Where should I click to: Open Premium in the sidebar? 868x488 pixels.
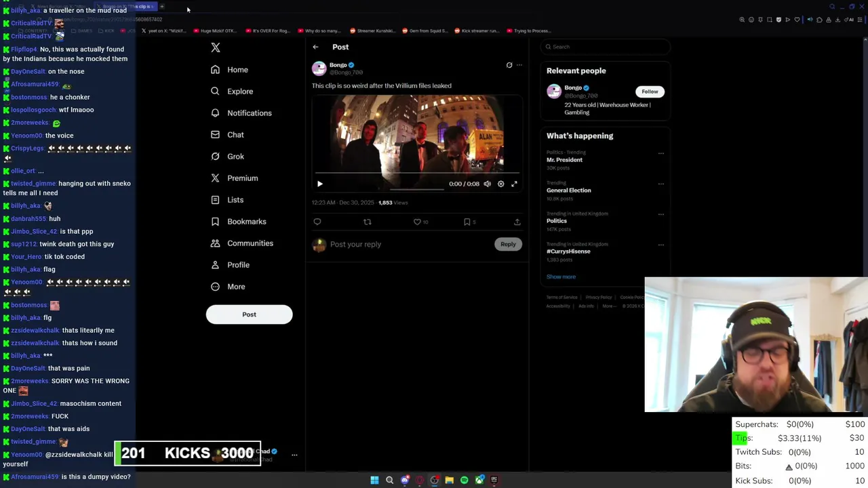234,178
